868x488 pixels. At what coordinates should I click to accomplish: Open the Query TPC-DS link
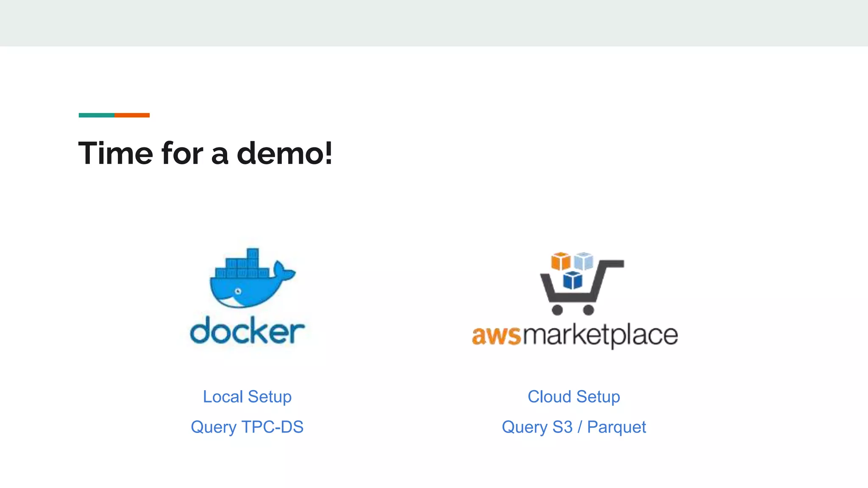click(x=247, y=427)
